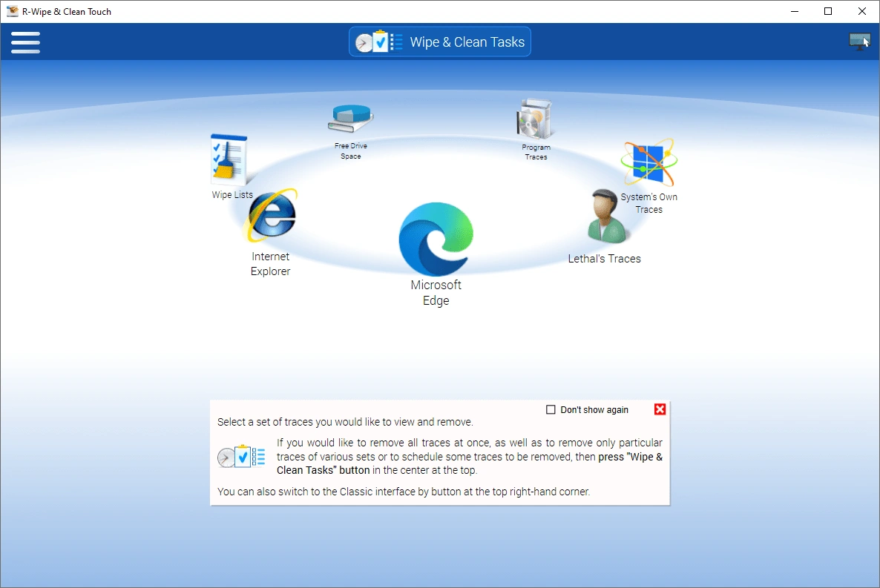
Task: Open the Free Drive Space icon
Action: pyautogui.click(x=351, y=119)
